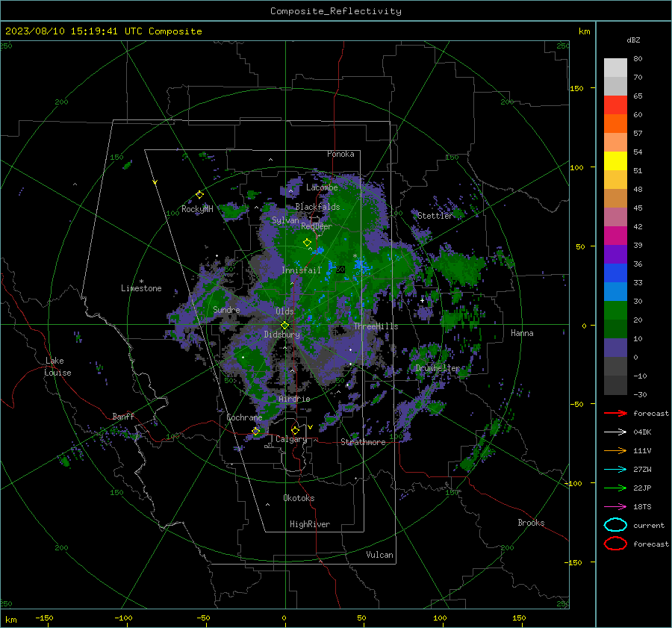Click the yellow diamond marker near RockyMH
Screen dimensions: 672x628
(199, 195)
